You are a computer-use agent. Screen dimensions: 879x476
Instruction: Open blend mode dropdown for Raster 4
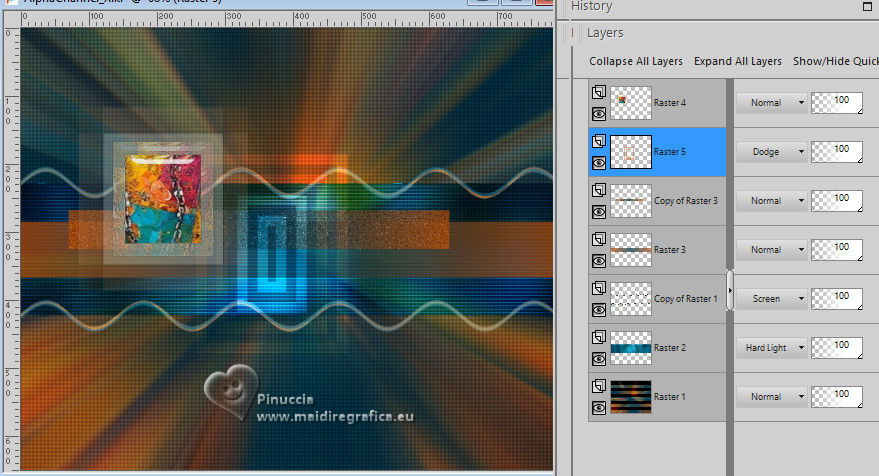771,103
